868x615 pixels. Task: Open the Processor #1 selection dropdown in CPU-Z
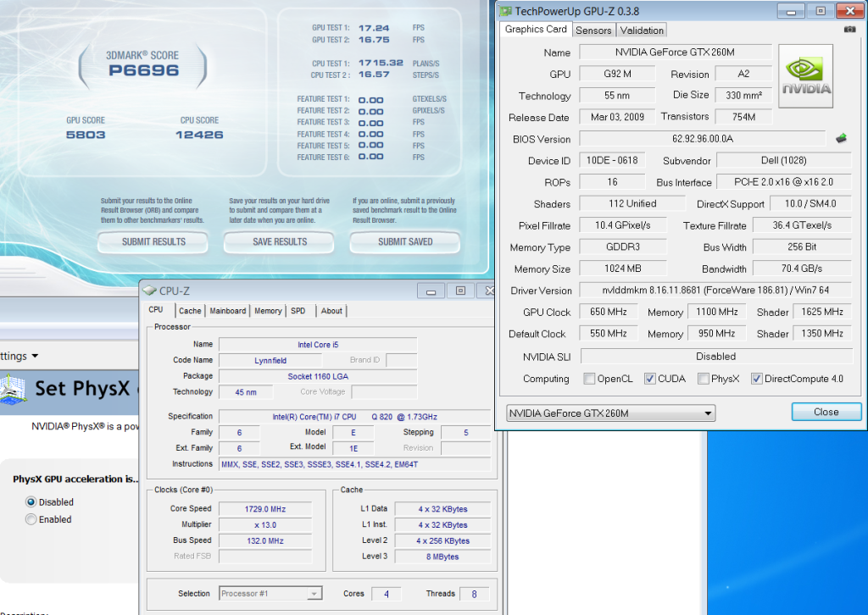[270, 594]
